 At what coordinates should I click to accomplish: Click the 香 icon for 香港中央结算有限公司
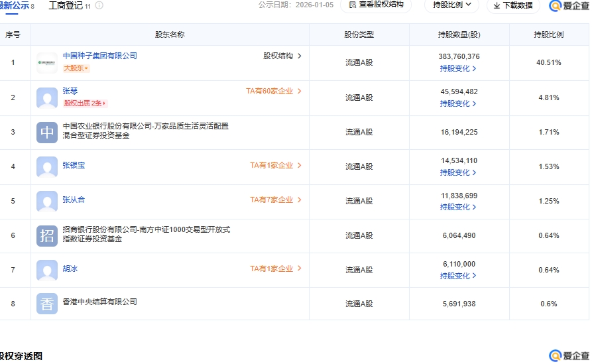pyautogui.click(x=47, y=304)
